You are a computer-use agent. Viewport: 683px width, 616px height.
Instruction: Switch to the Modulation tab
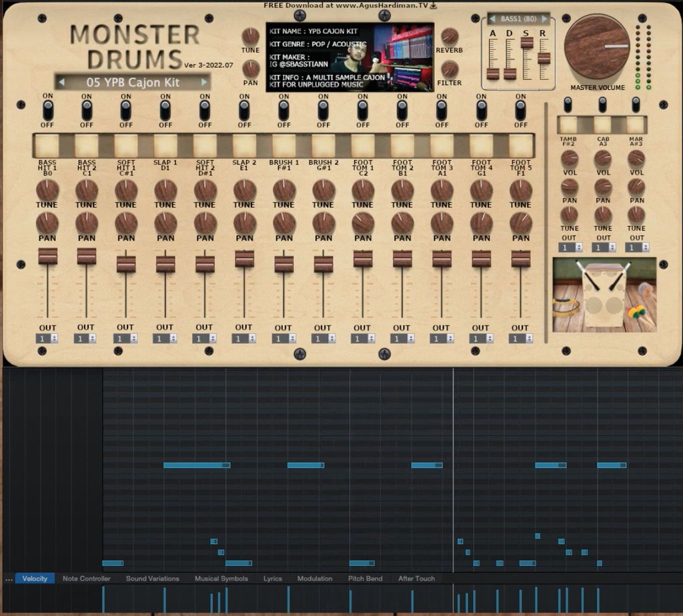coord(315,579)
